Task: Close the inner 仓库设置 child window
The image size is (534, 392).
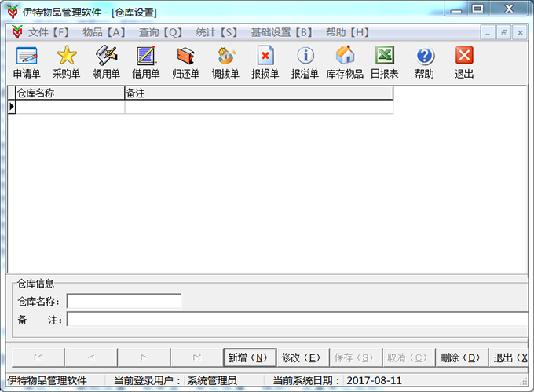Action: [520, 33]
